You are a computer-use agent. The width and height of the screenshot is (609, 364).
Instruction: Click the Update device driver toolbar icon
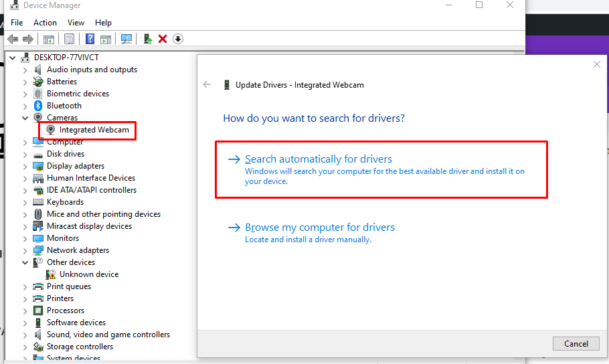click(148, 39)
